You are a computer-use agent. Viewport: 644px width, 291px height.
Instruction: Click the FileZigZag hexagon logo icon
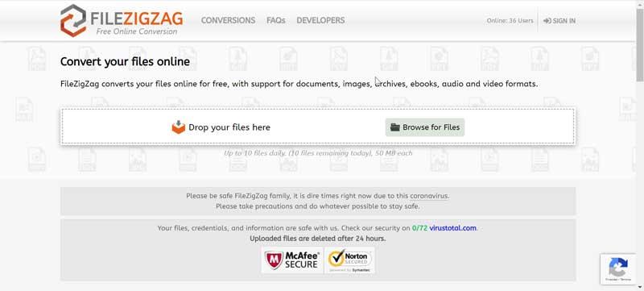tap(73, 20)
